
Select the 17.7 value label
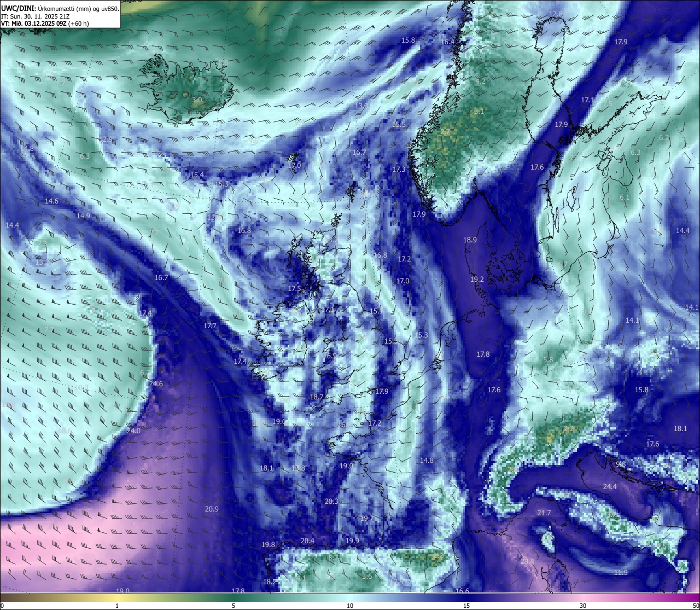click(210, 326)
